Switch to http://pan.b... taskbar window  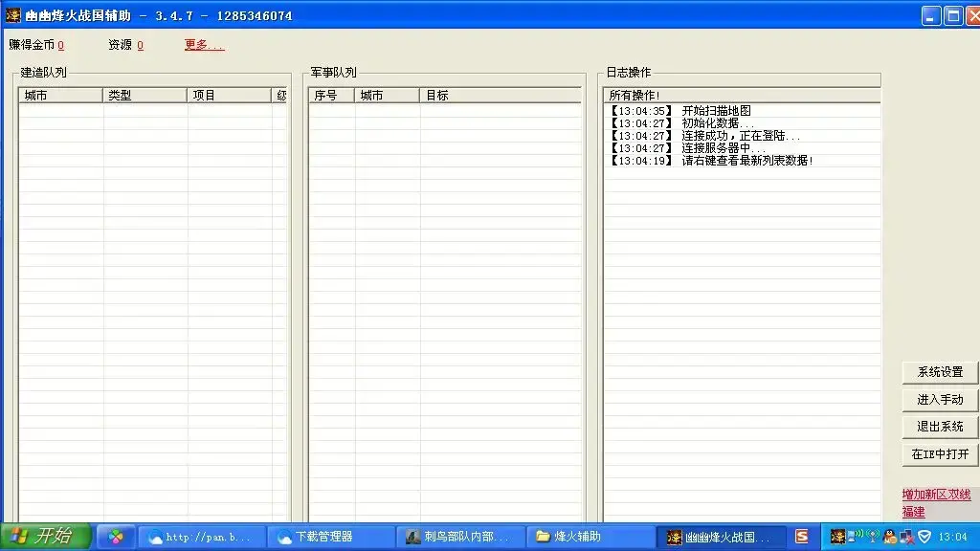(201, 537)
